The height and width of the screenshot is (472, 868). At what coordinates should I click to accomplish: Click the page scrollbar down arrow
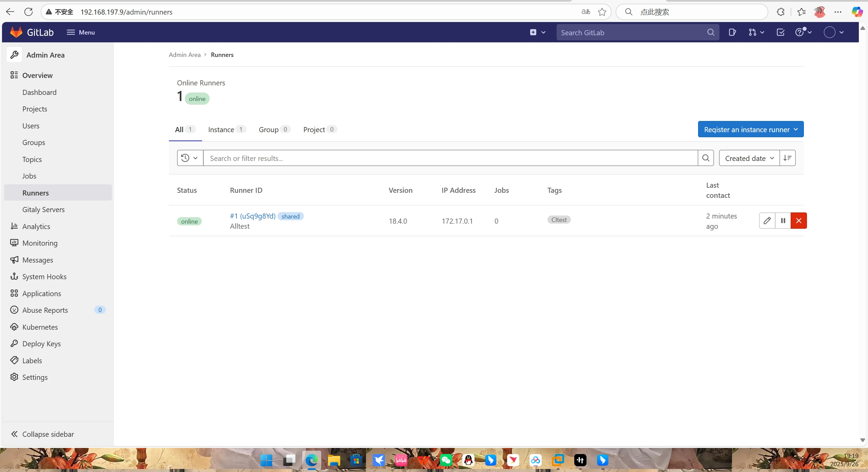point(863,440)
